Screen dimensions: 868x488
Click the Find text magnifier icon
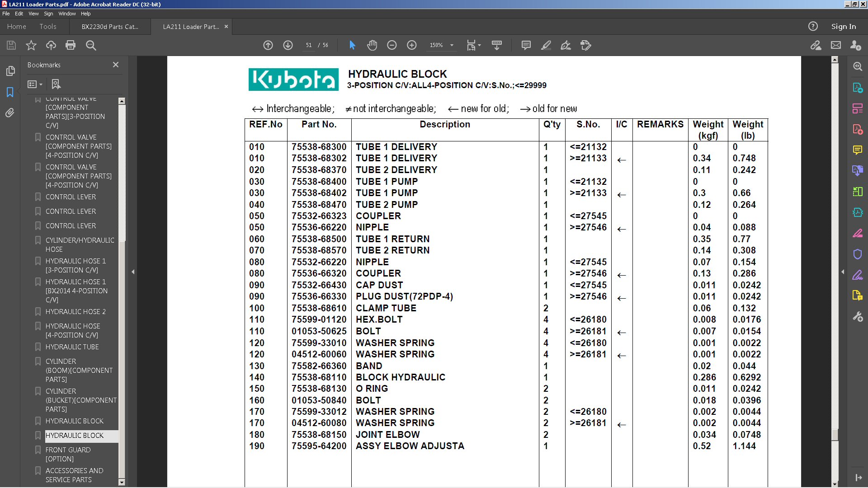[91, 45]
